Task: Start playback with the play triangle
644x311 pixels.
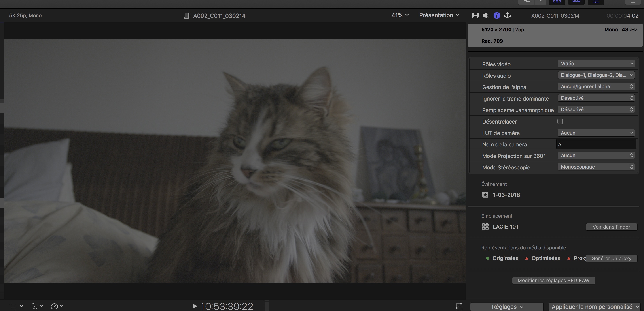Action: pos(195,306)
